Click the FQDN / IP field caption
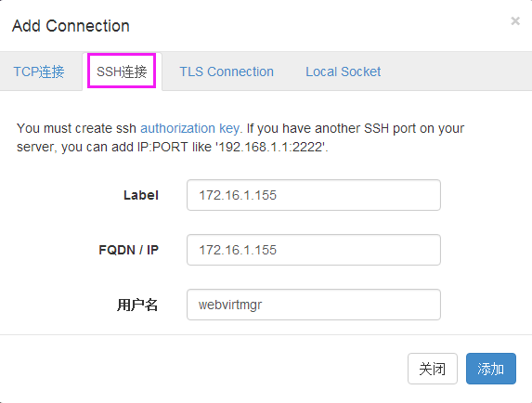 click(x=128, y=250)
